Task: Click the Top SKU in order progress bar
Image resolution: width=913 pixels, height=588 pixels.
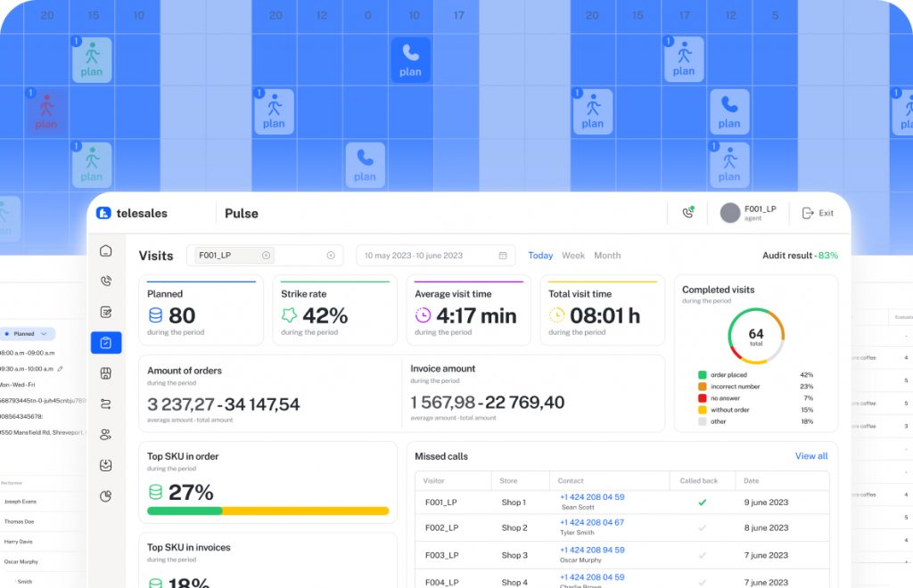Action: (267, 511)
